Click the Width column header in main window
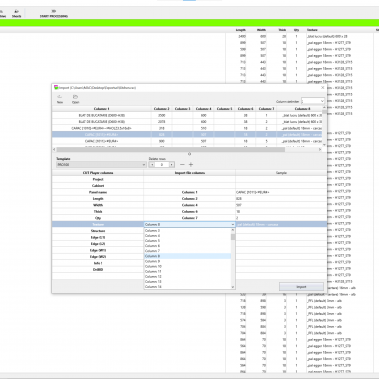 (x=261, y=30)
